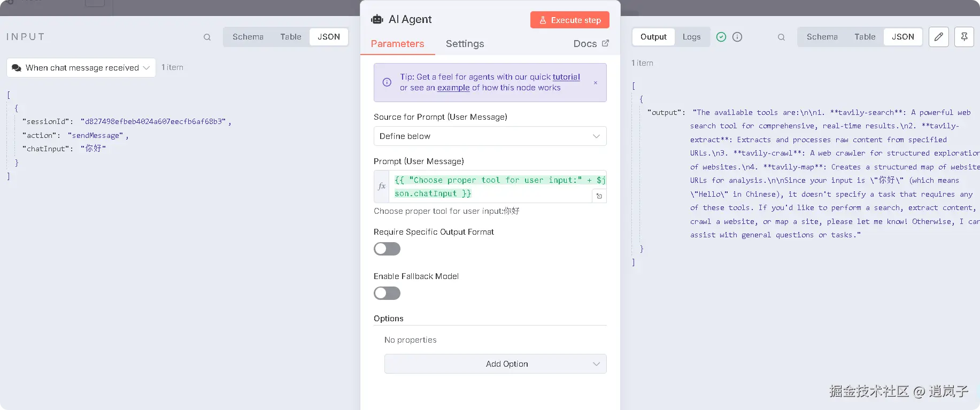Open the quick tutorial link in the tip
Image resolution: width=980 pixels, height=410 pixels.
click(x=566, y=77)
